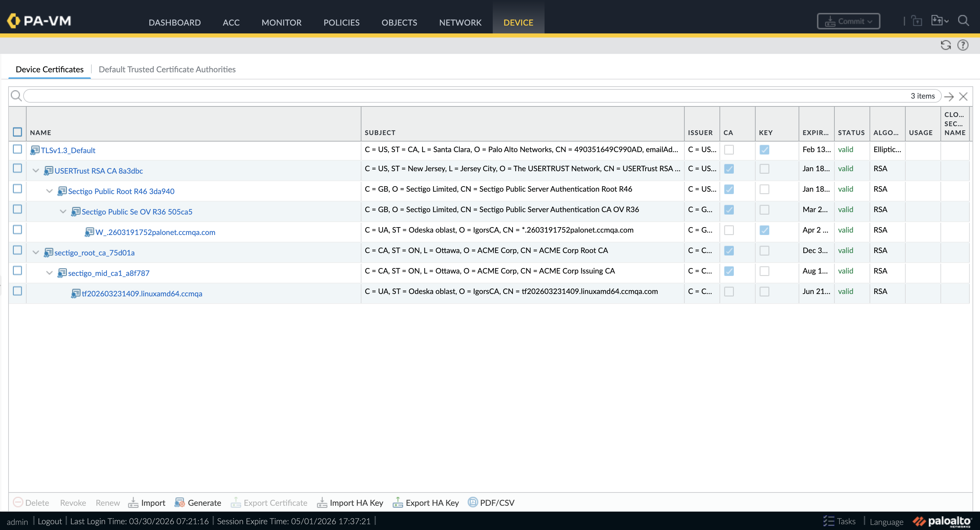Click the filter search magnifier icon
Viewport: 980px width, 530px height.
(16, 96)
